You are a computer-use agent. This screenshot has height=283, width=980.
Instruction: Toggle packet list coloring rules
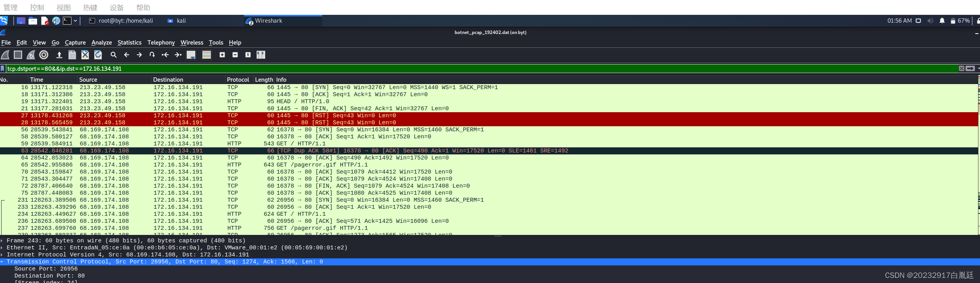tap(207, 55)
